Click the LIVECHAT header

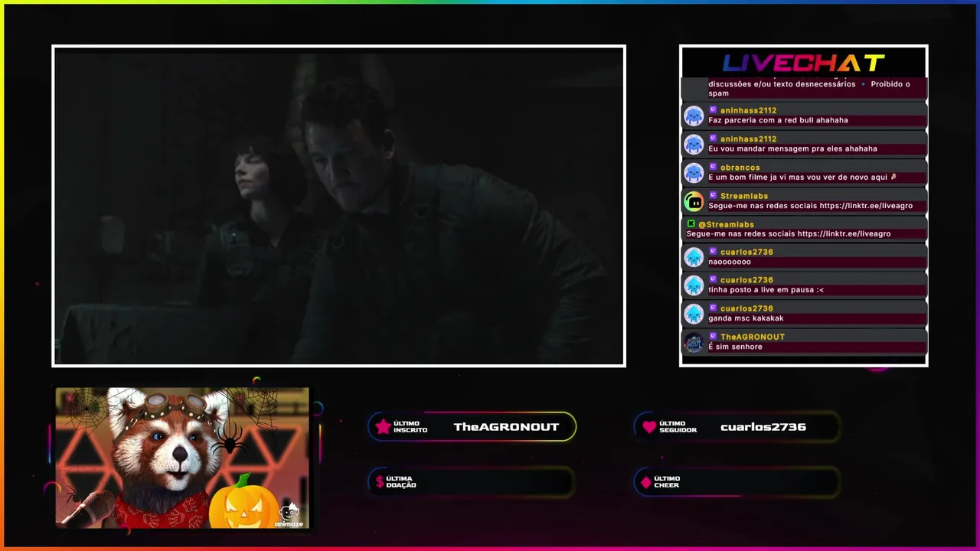click(804, 63)
